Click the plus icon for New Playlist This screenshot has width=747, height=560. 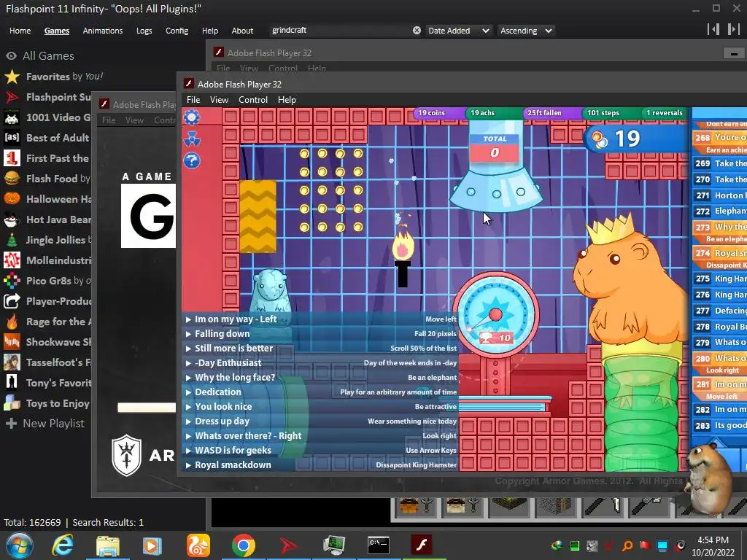[x=12, y=424]
